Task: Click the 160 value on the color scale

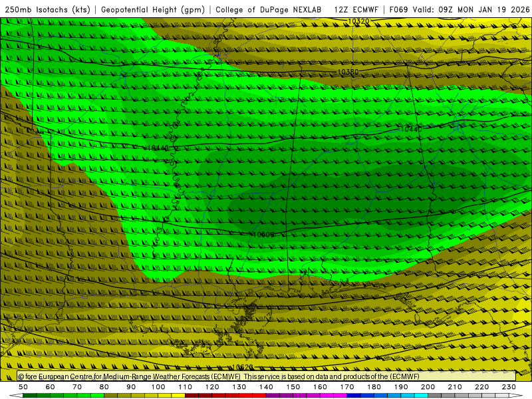Action: (320, 387)
